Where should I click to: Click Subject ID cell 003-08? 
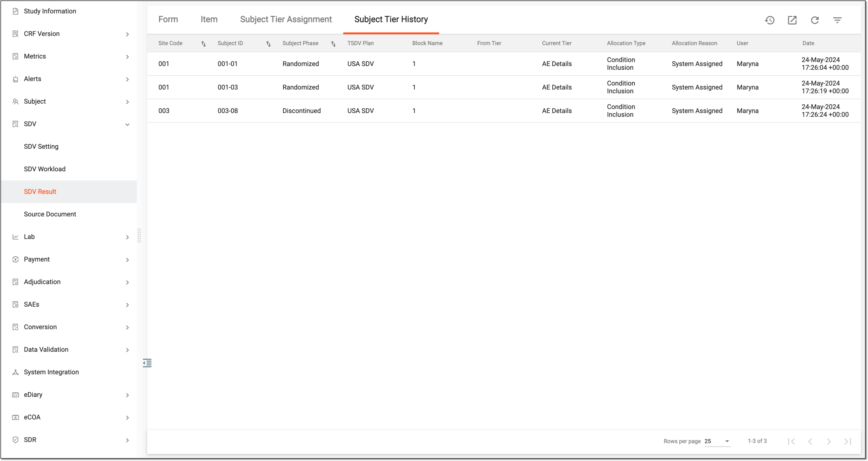(227, 111)
